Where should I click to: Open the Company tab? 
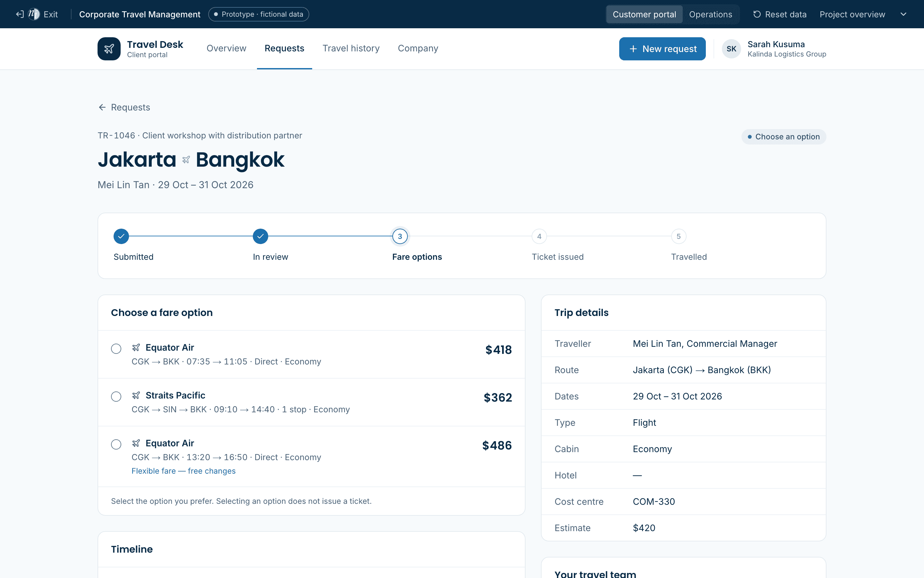coord(418,48)
